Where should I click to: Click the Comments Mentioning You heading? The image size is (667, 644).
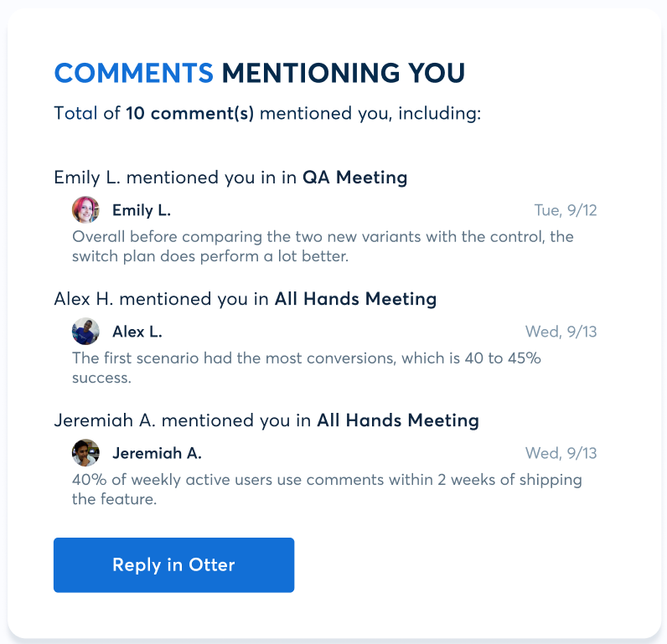pos(259,73)
